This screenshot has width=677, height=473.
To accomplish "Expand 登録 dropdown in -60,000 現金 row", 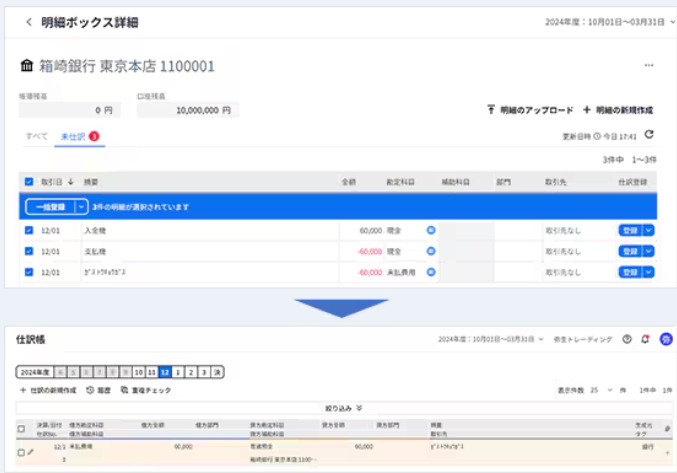I will pyautogui.click(x=649, y=251).
